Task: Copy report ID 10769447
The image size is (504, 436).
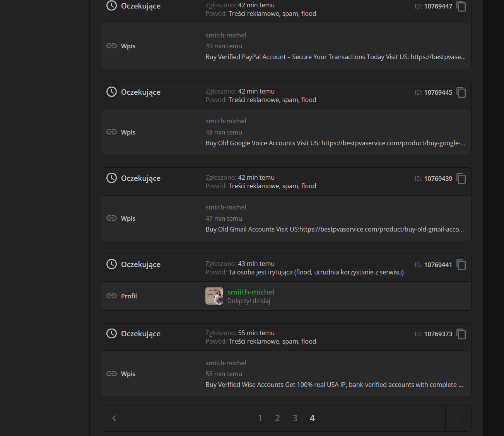Action: [x=461, y=6]
